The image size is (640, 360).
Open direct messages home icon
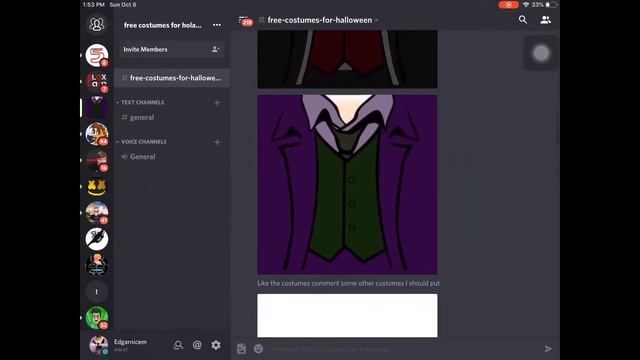pyautogui.click(x=97, y=24)
